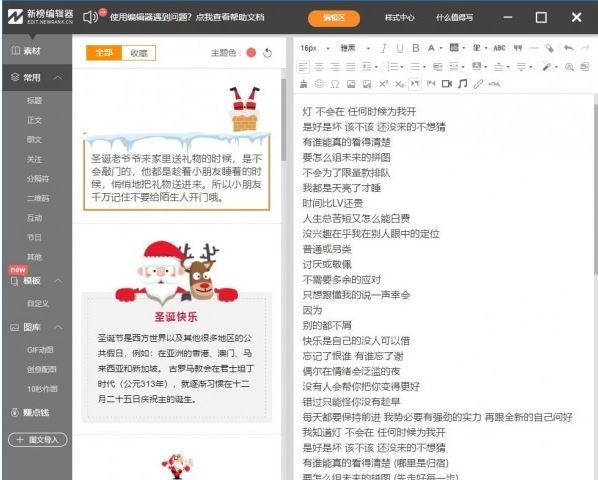Click the lyric line 时间比LV还贵
Image resolution: width=598 pixels, height=480 pixels.
click(333, 203)
